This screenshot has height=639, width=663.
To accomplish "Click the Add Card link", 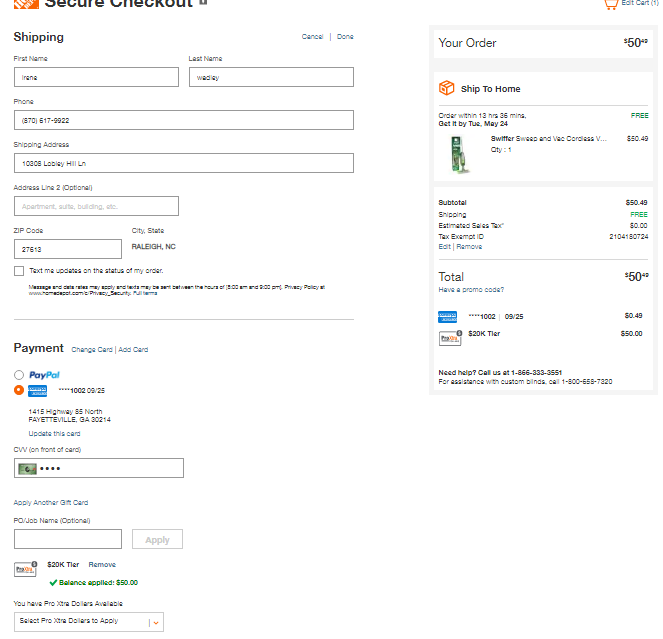I will (133, 350).
